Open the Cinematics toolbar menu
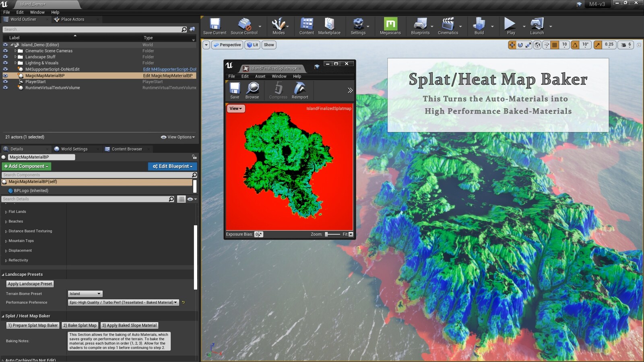Image resolution: width=644 pixels, height=362 pixels. point(448,25)
